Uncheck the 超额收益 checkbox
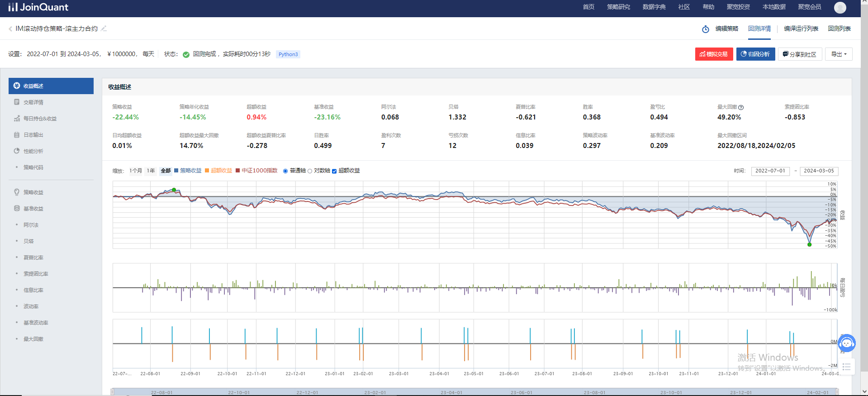 pos(334,171)
